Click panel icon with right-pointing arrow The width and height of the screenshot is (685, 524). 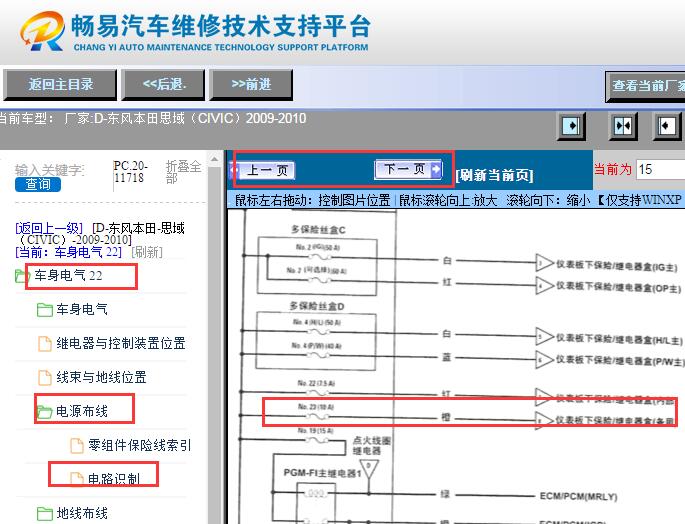coord(571,126)
